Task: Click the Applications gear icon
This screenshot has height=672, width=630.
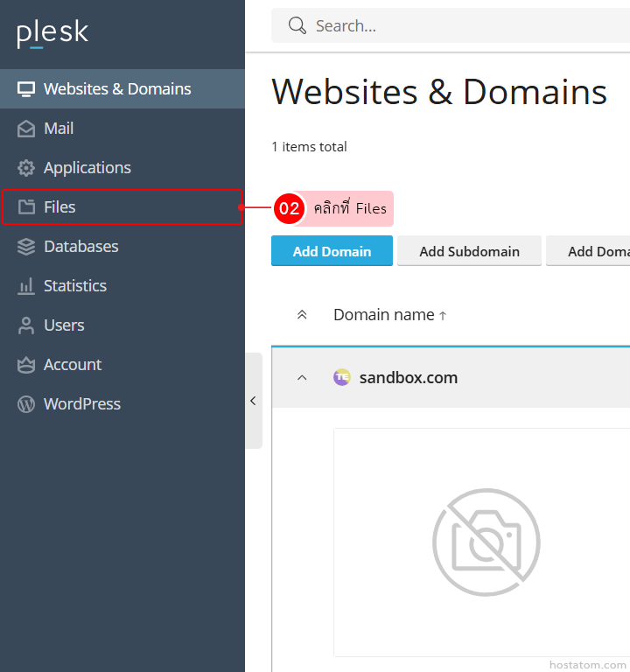Action: point(26,168)
